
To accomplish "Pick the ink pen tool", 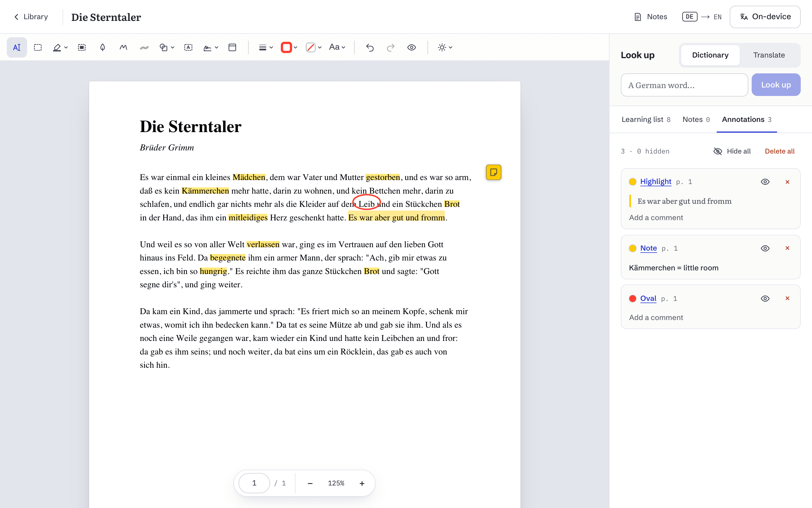I will 103,47.
